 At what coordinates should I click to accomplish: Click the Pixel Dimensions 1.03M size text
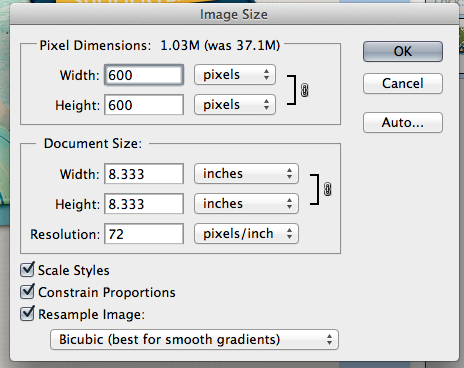click(220, 45)
